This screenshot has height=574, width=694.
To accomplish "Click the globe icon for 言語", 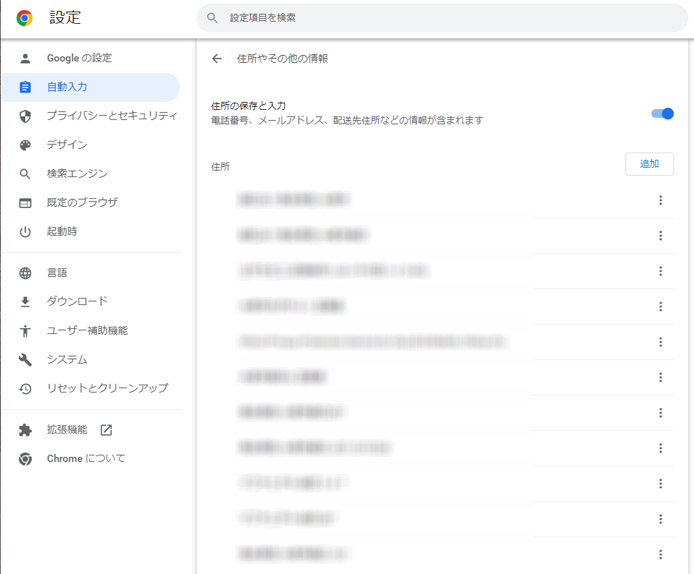I will (x=25, y=273).
